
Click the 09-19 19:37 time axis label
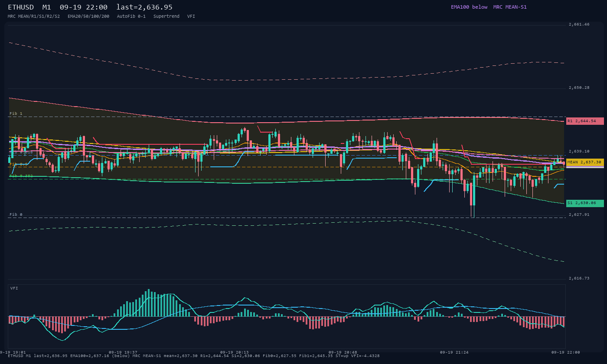tap(123, 352)
